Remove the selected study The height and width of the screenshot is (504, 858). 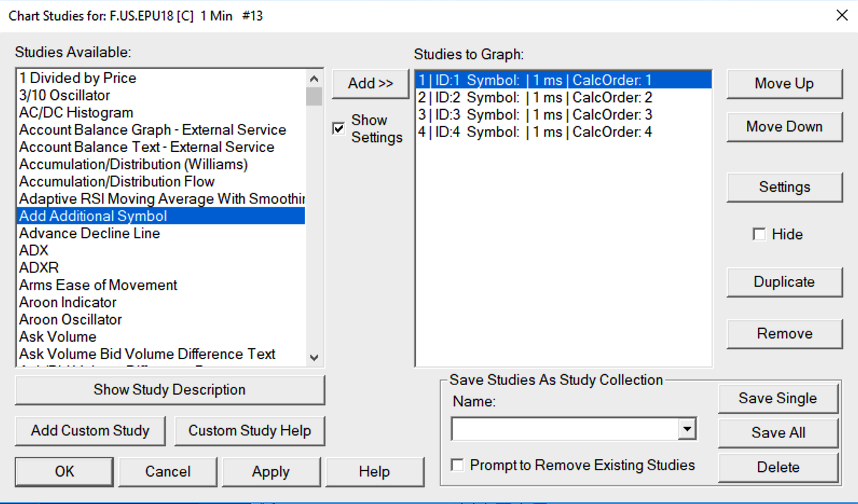tap(784, 334)
